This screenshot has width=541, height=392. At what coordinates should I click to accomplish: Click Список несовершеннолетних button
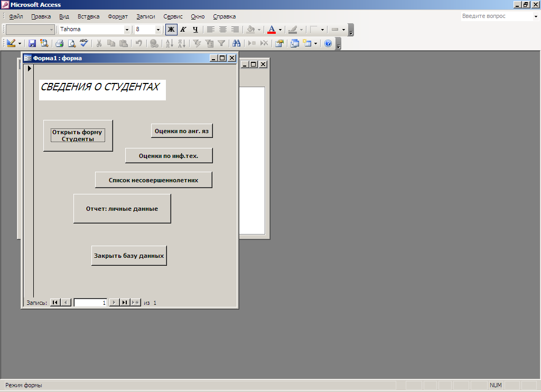pyautogui.click(x=154, y=180)
